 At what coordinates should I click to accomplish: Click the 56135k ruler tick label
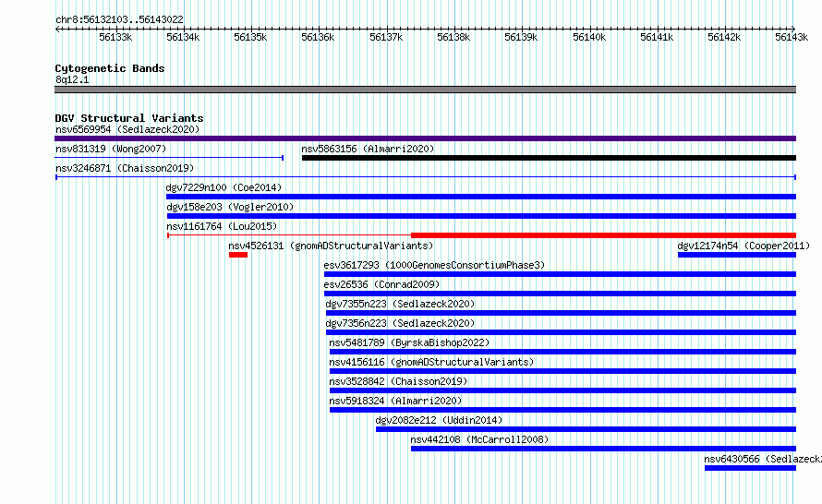point(250,38)
